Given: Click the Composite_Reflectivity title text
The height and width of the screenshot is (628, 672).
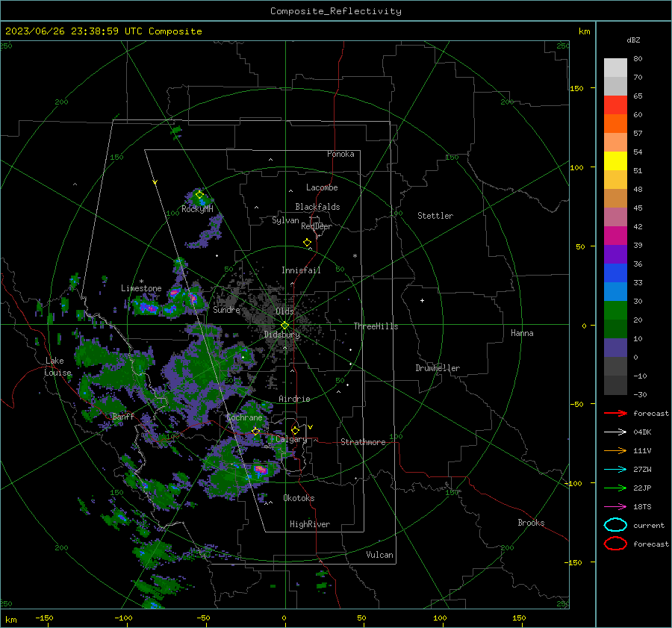Looking at the screenshot, I should tap(335, 11).
